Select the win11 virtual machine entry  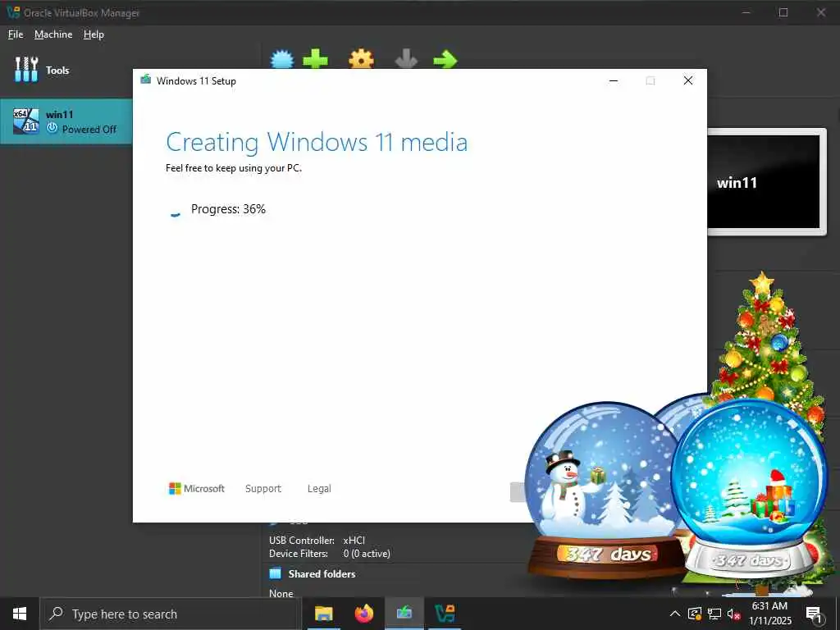(x=66, y=121)
